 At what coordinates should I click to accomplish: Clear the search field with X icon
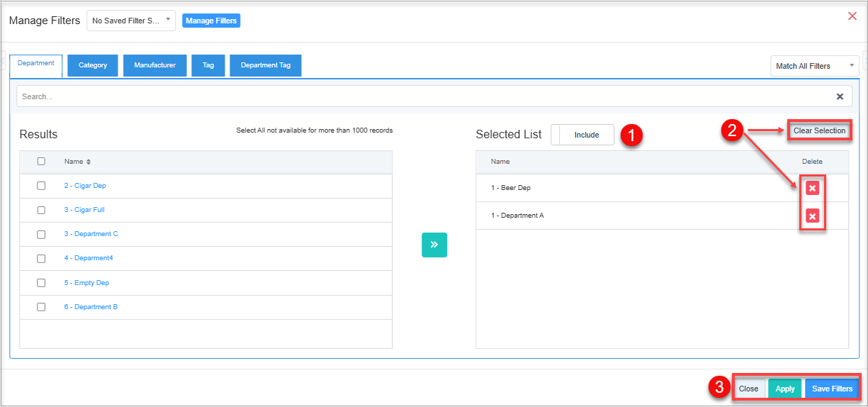point(840,96)
